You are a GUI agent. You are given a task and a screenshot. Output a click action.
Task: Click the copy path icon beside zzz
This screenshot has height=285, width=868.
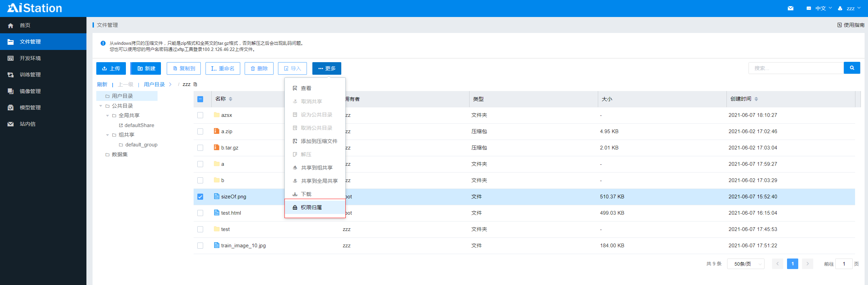click(195, 84)
